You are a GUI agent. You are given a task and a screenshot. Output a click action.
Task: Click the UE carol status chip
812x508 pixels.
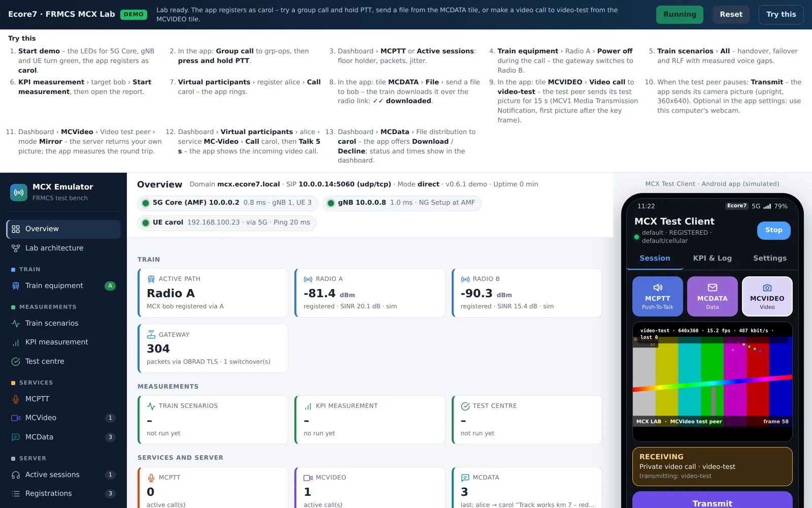pyautogui.click(x=226, y=223)
